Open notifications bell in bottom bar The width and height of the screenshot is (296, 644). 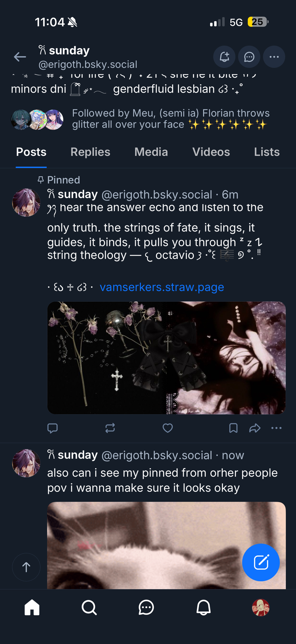[x=203, y=608]
